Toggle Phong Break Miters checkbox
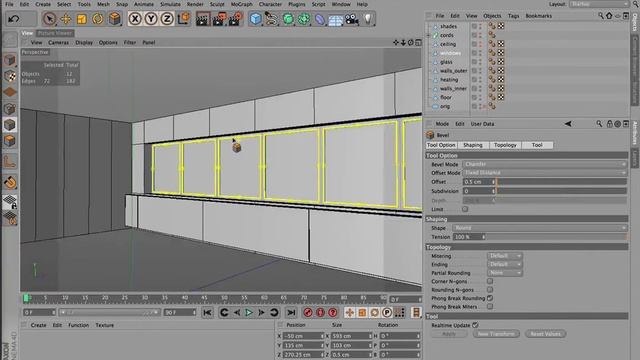640x360 pixels. point(490,307)
